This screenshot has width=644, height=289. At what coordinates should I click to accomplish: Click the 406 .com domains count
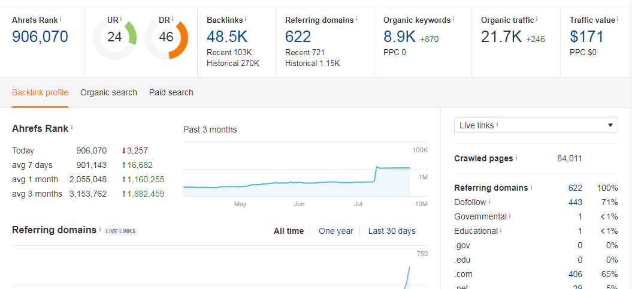(575, 274)
